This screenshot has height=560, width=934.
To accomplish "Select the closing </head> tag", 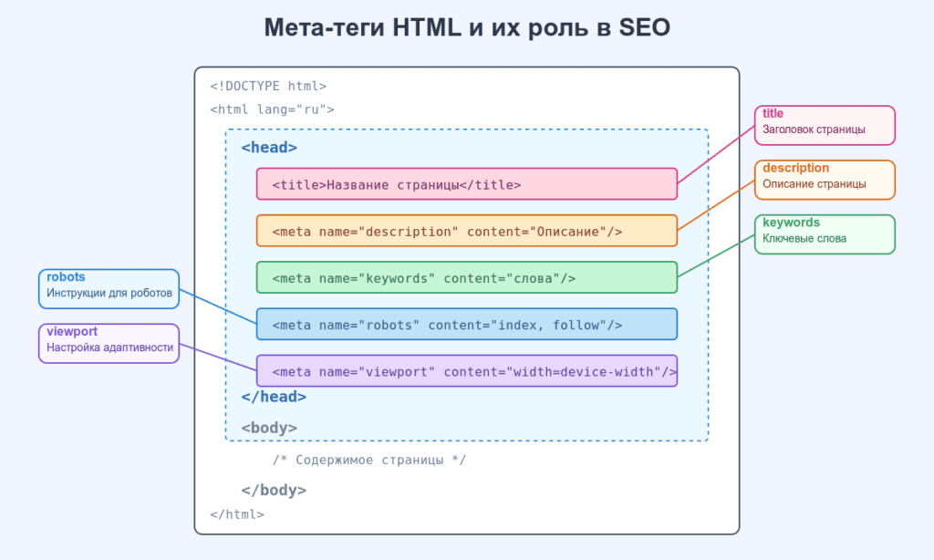I will 274,397.
